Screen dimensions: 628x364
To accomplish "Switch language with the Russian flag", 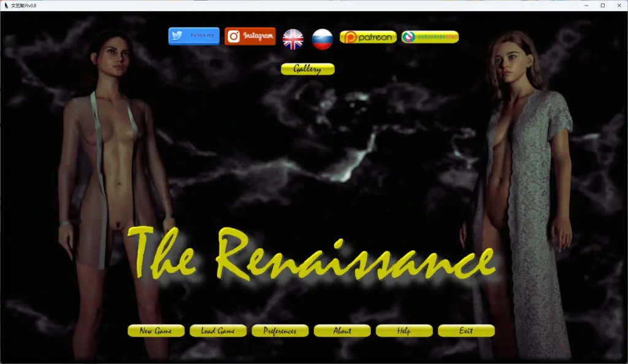I will point(323,39).
